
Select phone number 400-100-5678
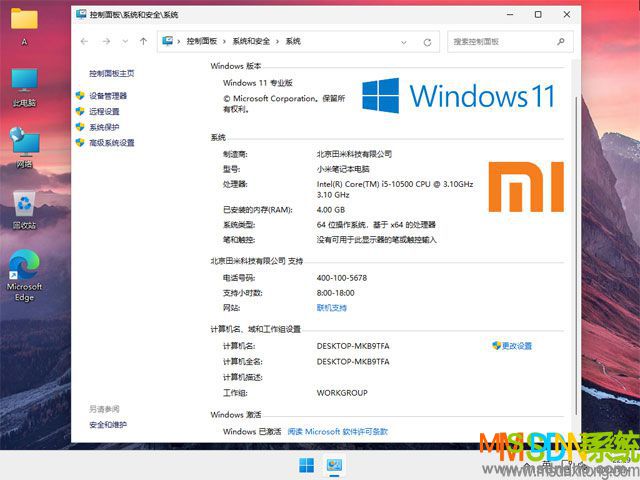point(342,278)
